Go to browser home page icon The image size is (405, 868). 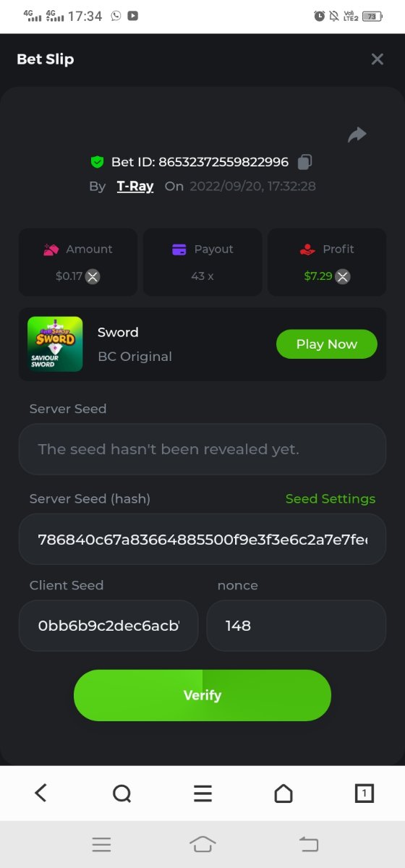click(283, 793)
